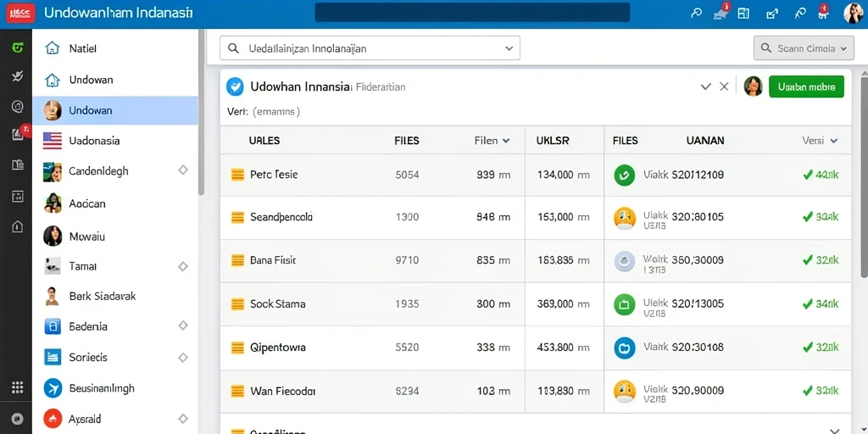This screenshot has height=434, width=868.
Task: Select Berk Siadavak in the sidebar
Action: (115, 296)
